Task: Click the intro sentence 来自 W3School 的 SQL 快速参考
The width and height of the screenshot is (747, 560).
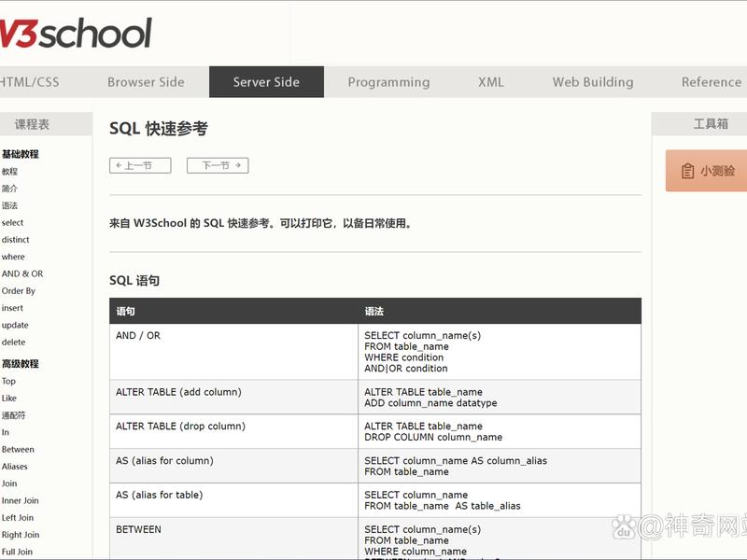Action: 261,223
